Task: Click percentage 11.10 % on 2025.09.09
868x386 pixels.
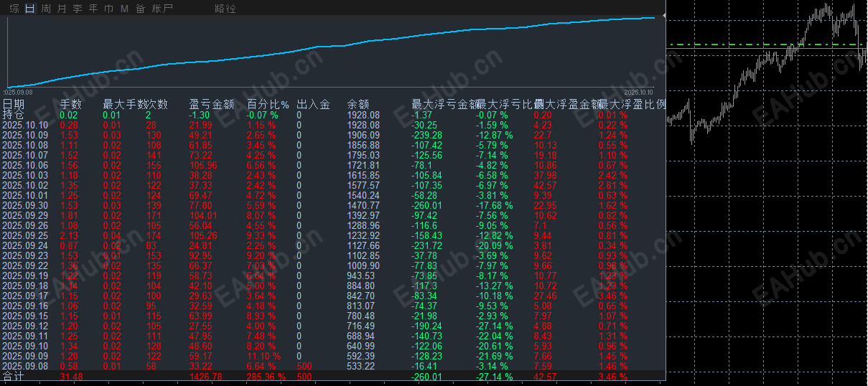Action: pos(263,356)
